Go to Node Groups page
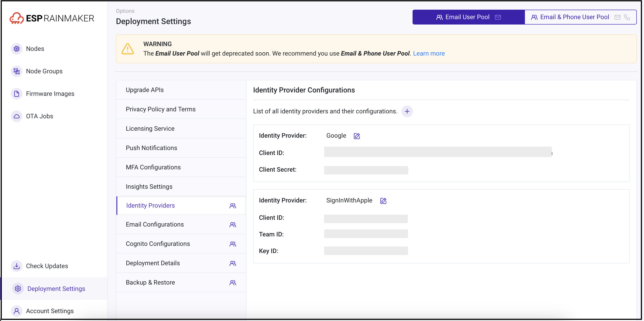 [44, 71]
